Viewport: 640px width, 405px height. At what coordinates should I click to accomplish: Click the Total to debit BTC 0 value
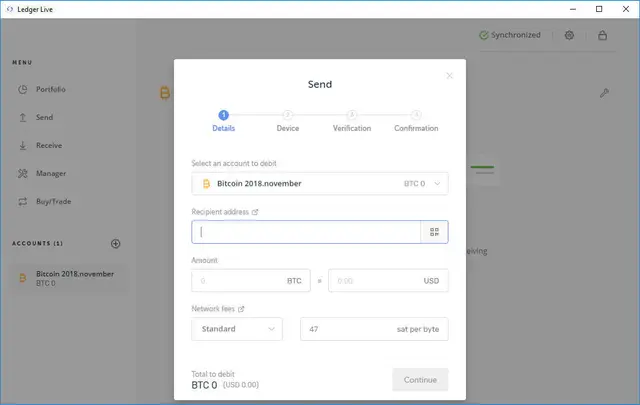[204, 385]
